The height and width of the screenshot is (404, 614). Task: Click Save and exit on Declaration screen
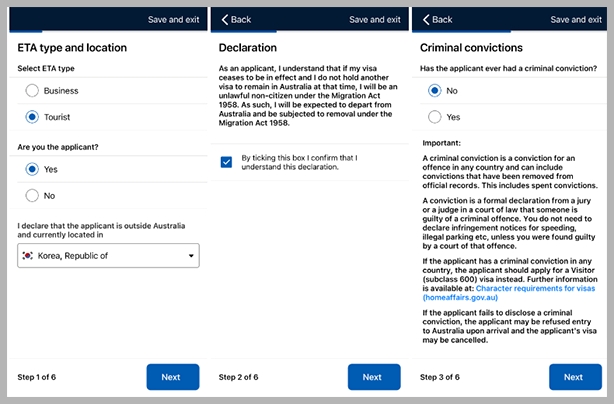point(375,20)
